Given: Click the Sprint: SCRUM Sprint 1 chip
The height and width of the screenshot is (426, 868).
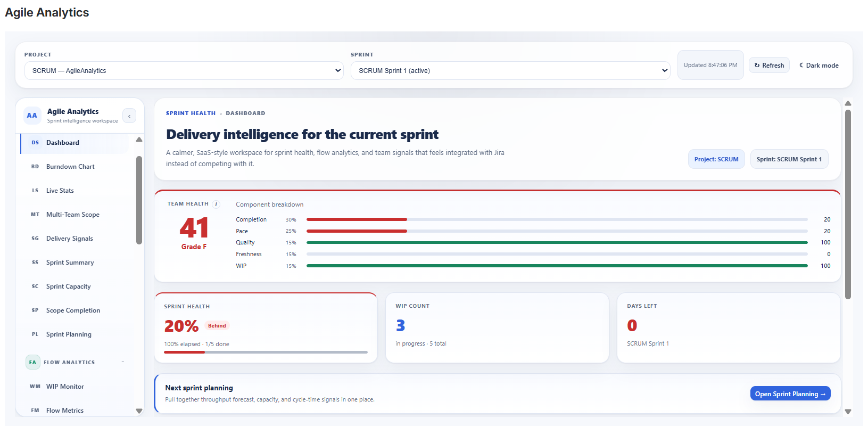Looking at the screenshot, I should [789, 159].
